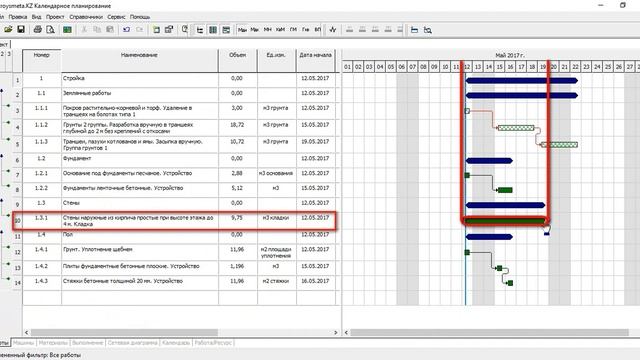Save the project with the floppy disk icon

pyautogui.click(x=21, y=29)
